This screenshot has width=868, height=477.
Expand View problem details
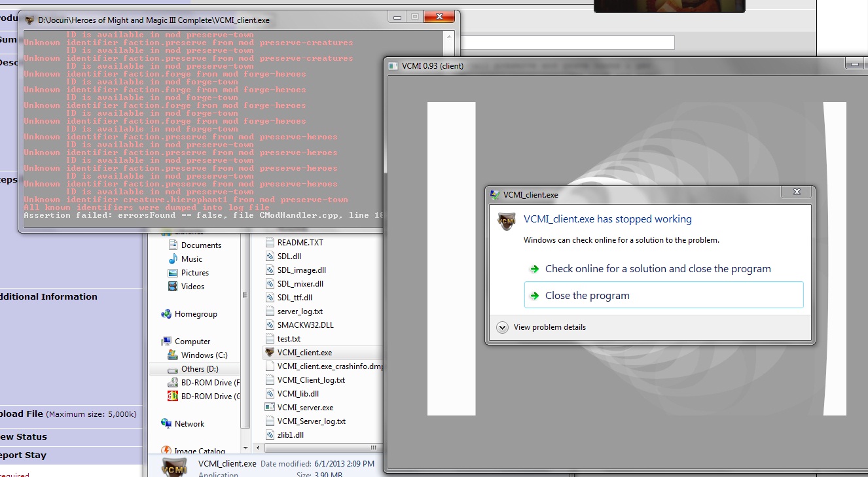click(x=549, y=327)
